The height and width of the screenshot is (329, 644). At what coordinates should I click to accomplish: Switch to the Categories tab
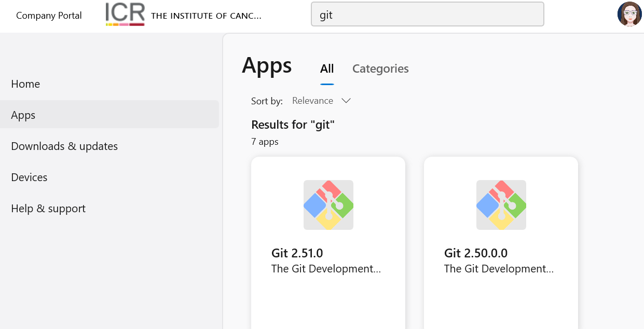(380, 68)
